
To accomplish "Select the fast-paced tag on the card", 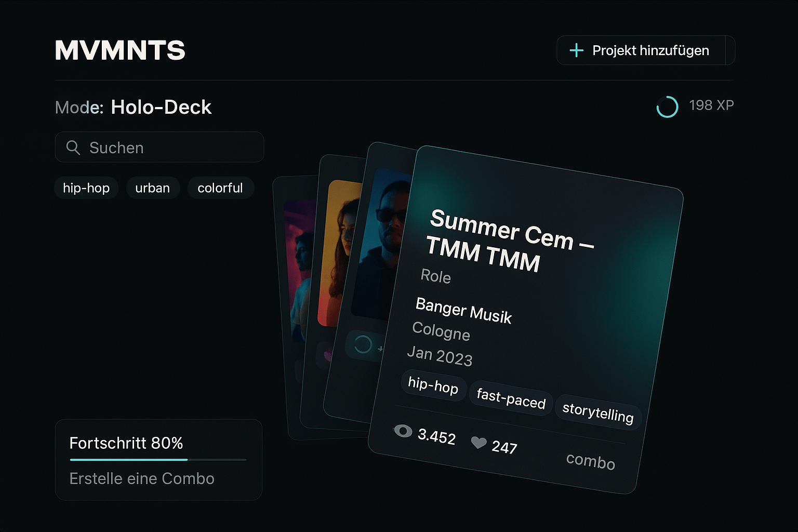I will (x=511, y=398).
